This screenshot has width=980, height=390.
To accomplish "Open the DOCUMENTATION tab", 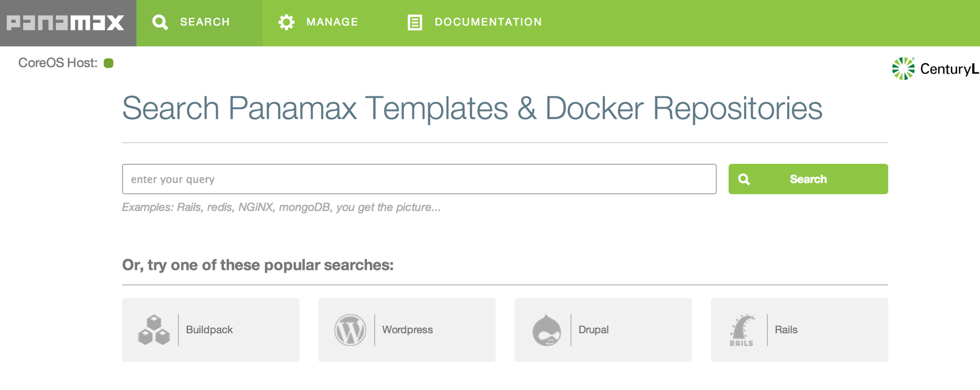I will [x=474, y=23].
